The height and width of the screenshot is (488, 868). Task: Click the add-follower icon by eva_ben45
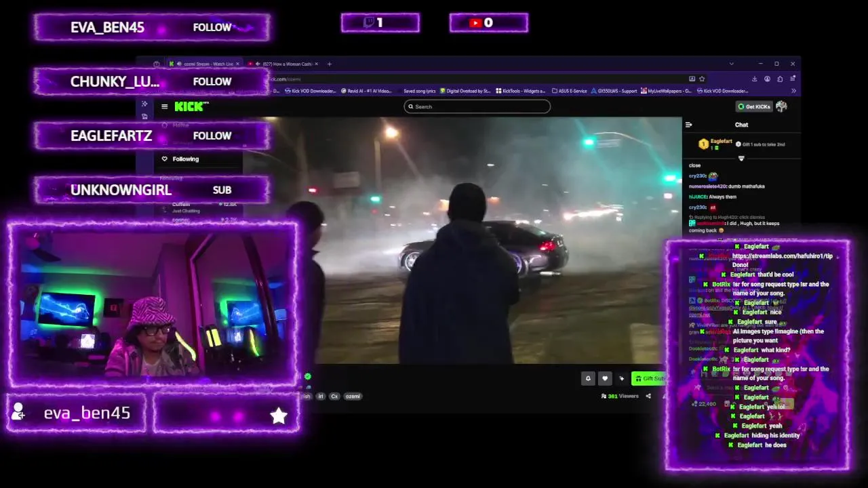click(x=18, y=411)
